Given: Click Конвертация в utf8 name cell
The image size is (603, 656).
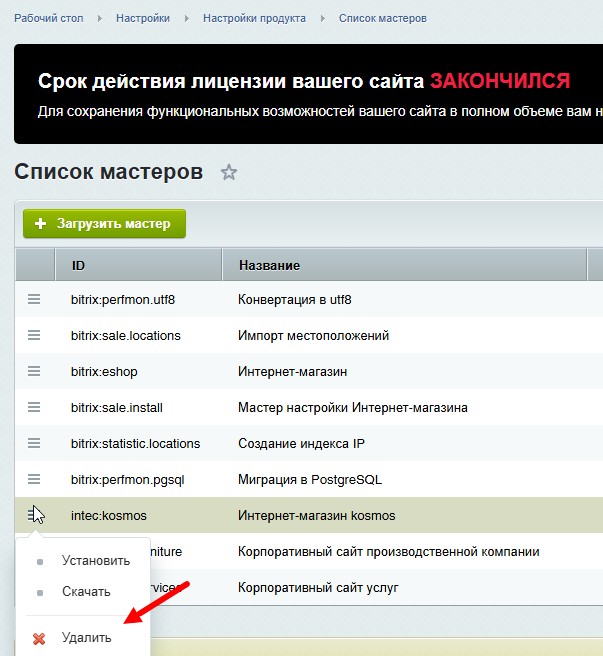Looking at the screenshot, I should tap(295, 300).
